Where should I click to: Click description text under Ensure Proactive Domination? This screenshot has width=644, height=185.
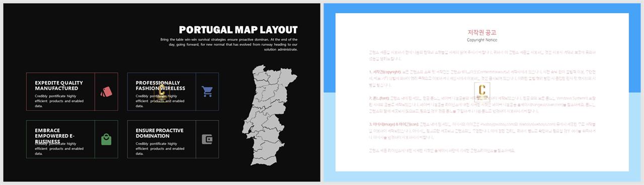[160, 148]
